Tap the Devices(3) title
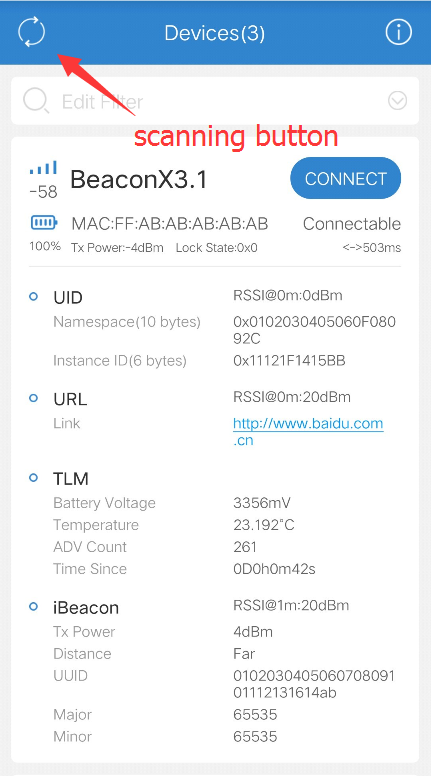431x776 pixels. tap(215, 33)
